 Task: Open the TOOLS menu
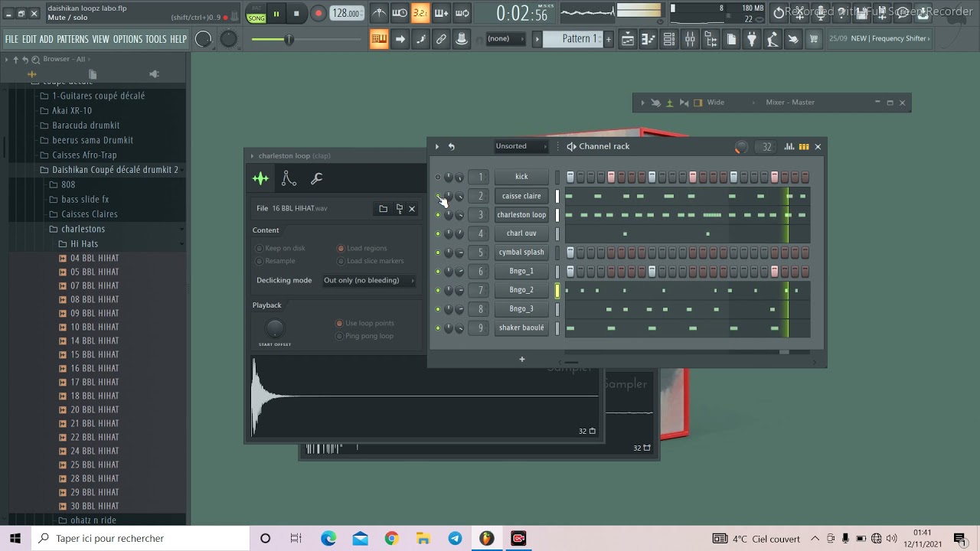click(156, 39)
